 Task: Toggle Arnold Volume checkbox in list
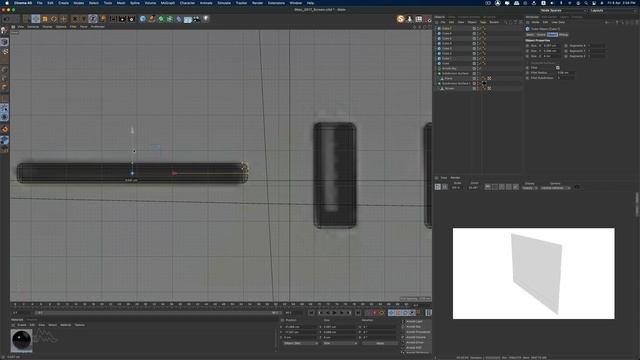[x=403, y=337]
